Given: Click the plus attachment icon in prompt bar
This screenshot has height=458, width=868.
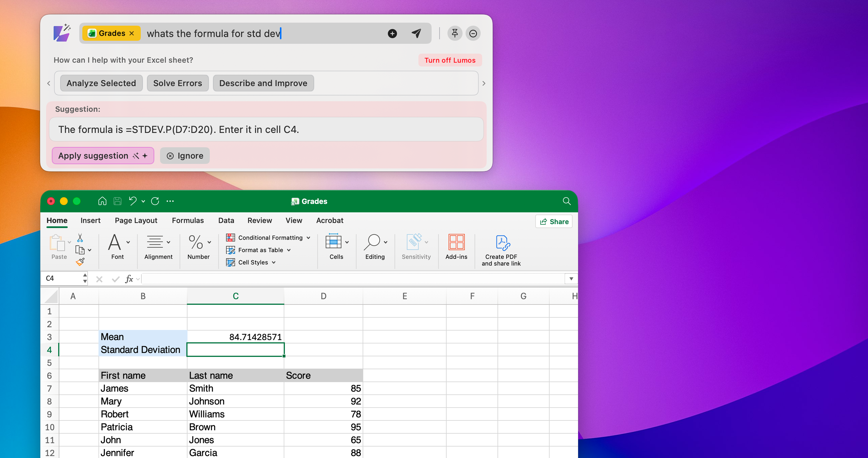Looking at the screenshot, I should tap(392, 33).
